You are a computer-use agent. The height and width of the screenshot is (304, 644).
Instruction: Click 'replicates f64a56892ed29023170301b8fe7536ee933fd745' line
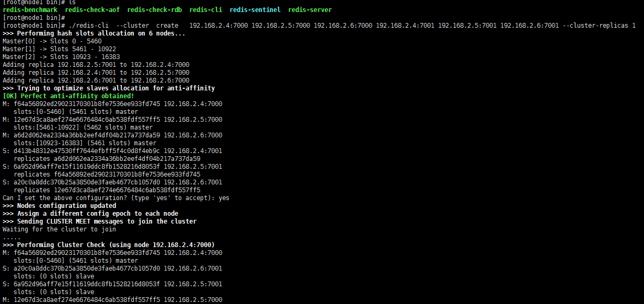click(107, 174)
